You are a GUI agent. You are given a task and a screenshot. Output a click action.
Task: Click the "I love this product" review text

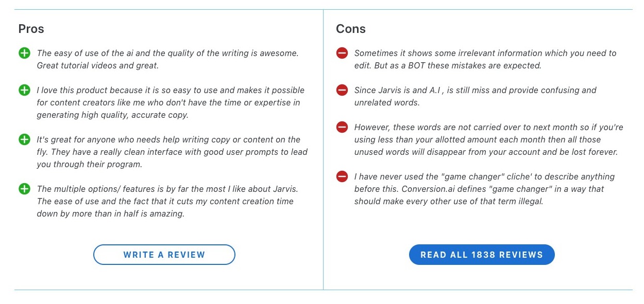tap(170, 102)
